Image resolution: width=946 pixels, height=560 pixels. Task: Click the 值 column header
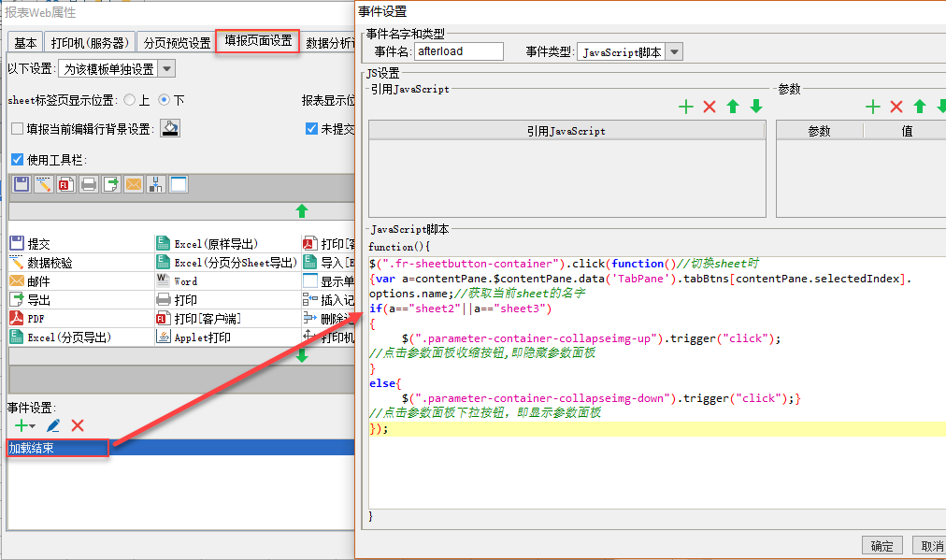[907, 131]
